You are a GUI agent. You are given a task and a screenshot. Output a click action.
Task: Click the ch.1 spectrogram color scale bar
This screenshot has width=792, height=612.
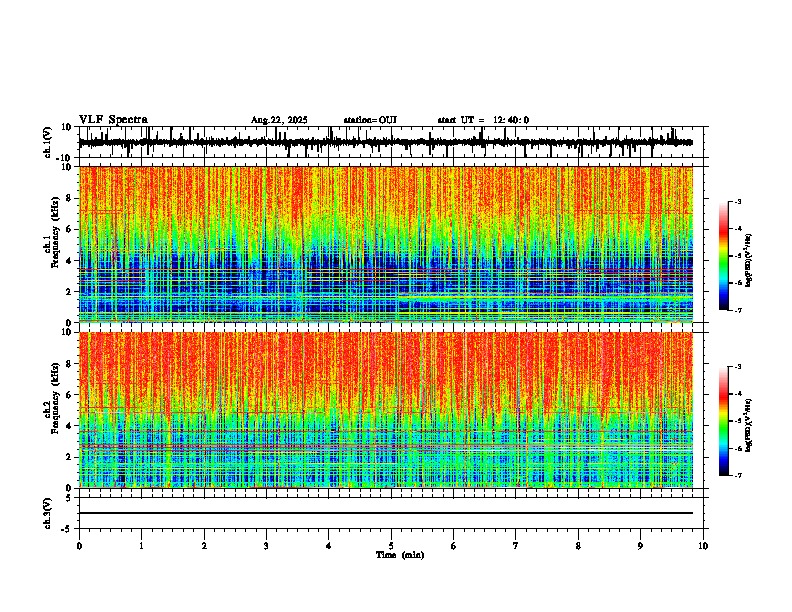pos(723,256)
